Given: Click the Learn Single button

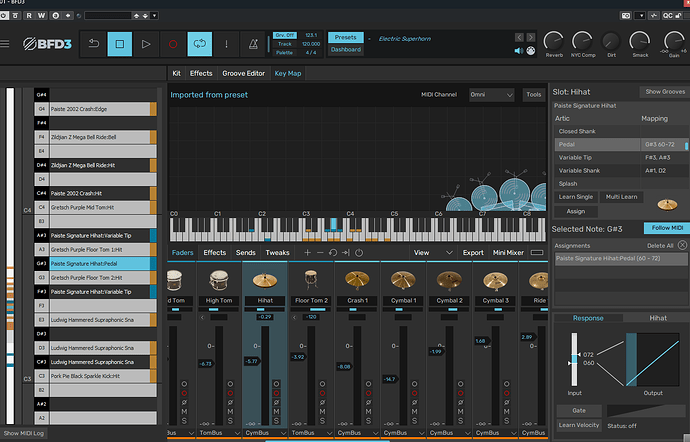Looking at the screenshot, I should point(576,197).
